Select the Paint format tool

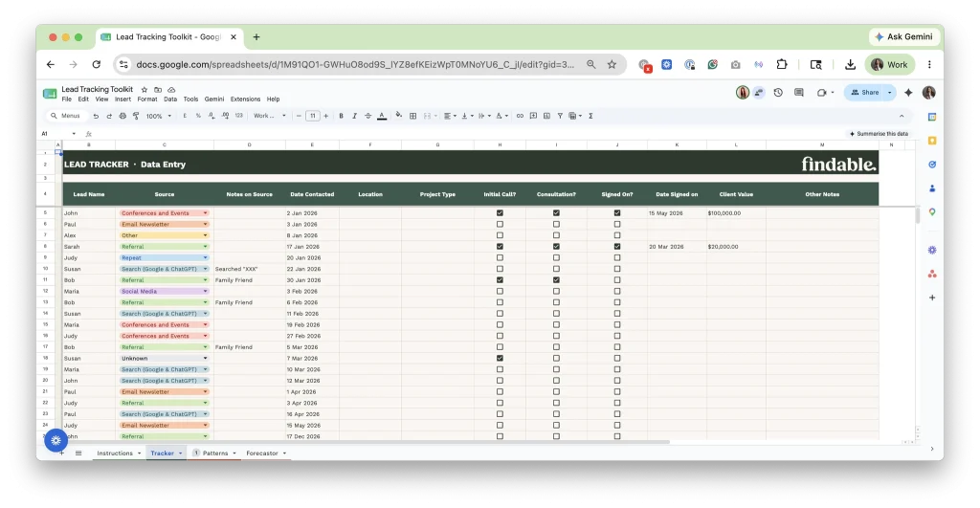tap(136, 116)
